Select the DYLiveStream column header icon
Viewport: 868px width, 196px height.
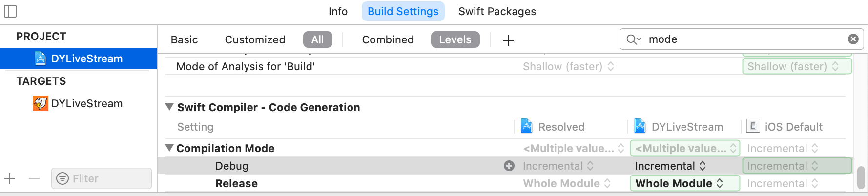pos(640,126)
